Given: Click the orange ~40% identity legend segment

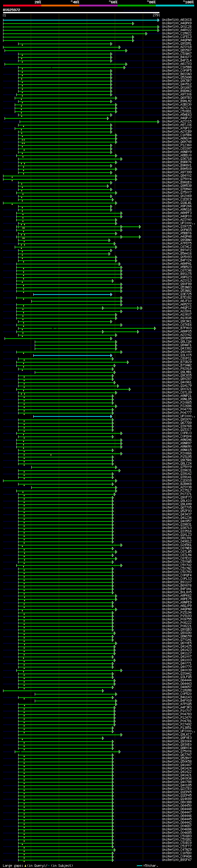Looking at the screenshot, I should point(60,6).
